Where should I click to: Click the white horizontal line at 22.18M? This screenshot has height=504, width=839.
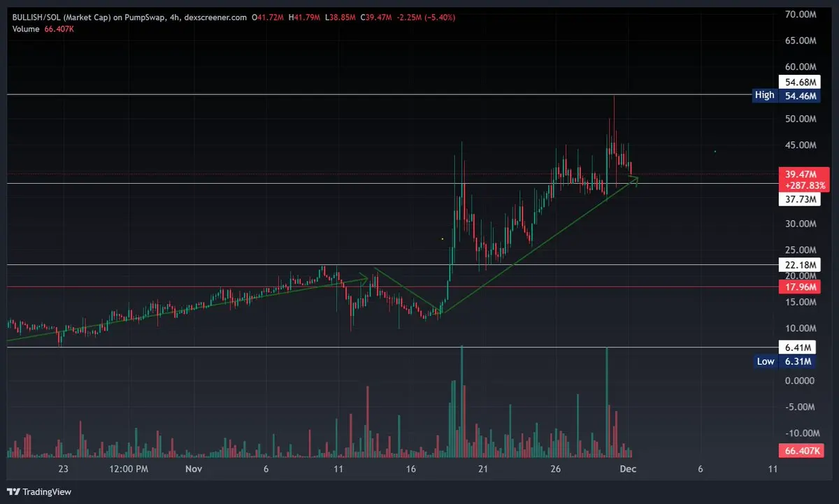[x=392, y=265]
